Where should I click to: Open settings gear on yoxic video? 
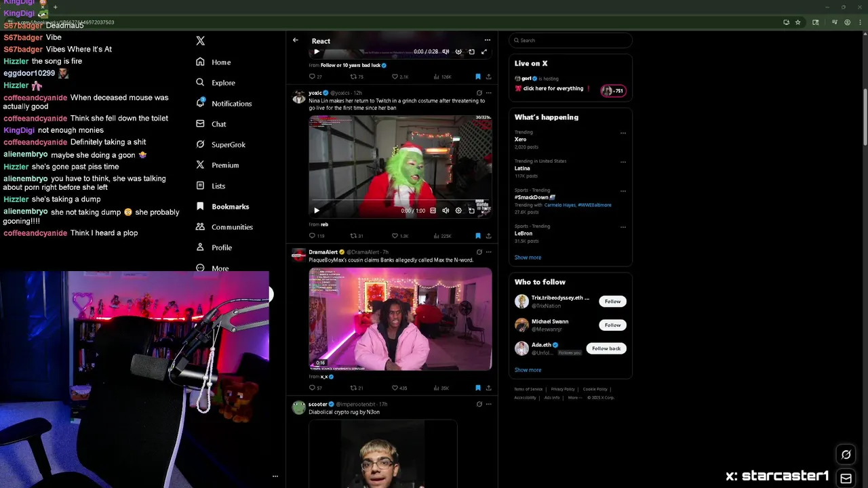point(458,211)
